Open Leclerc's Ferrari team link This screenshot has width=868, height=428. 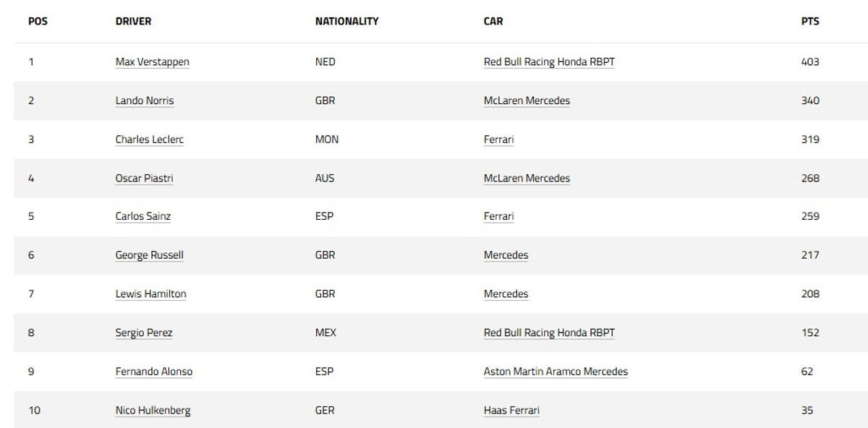point(498,140)
